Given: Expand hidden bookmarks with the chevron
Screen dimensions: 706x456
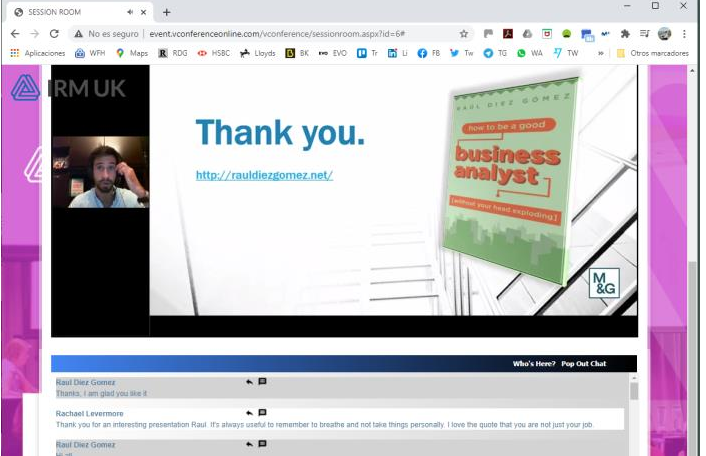Looking at the screenshot, I should click(x=600, y=53).
